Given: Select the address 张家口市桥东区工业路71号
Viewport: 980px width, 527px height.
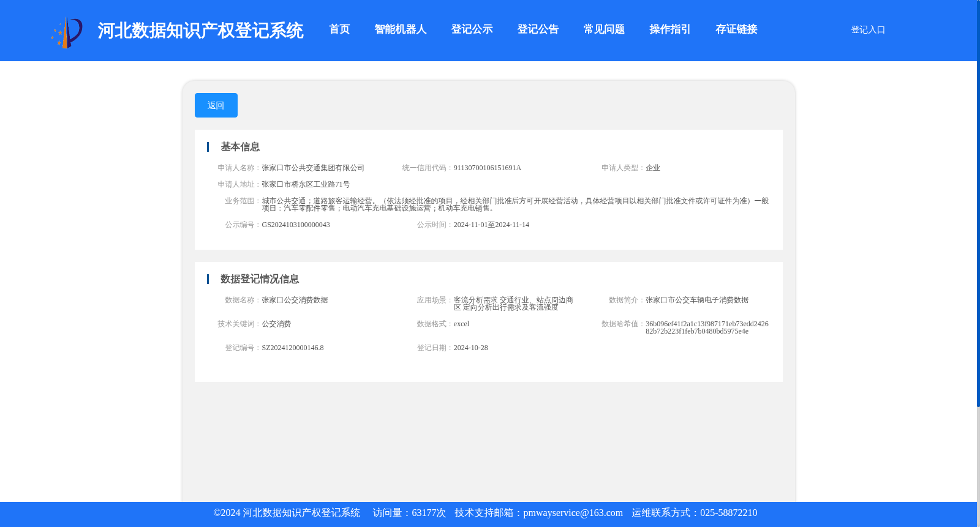Looking at the screenshot, I should (x=306, y=184).
